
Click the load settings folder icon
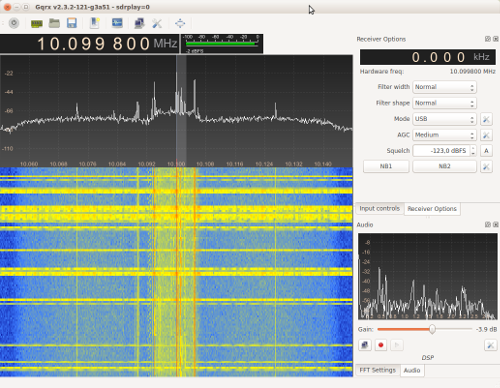coord(54,23)
